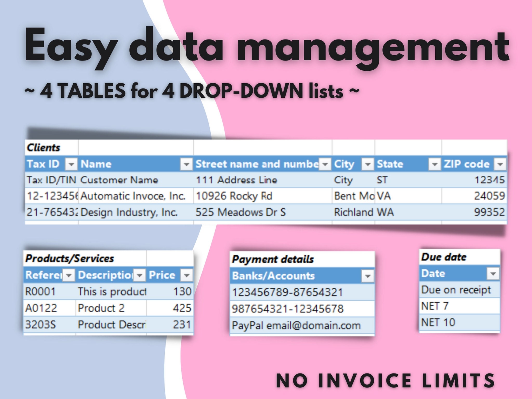Click the ZIP code filter arrow
The width and height of the screenshot is (532, 399).
tap(499, 164)
